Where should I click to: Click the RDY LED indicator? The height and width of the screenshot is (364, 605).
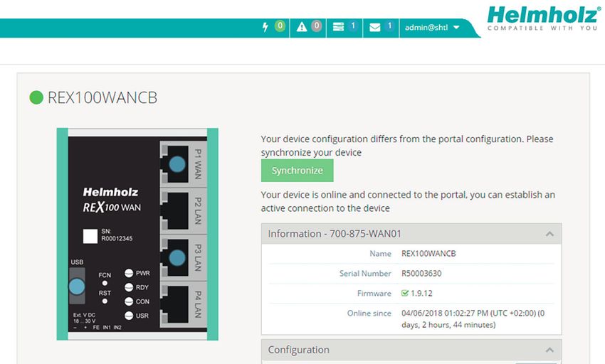pyautogui.click(x=129, y=287)
